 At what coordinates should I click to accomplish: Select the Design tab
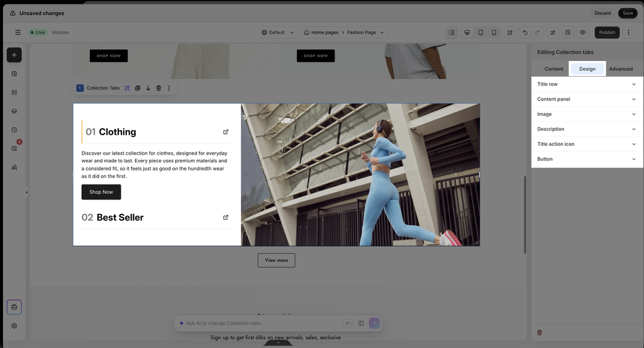click(x=587, y=69)
